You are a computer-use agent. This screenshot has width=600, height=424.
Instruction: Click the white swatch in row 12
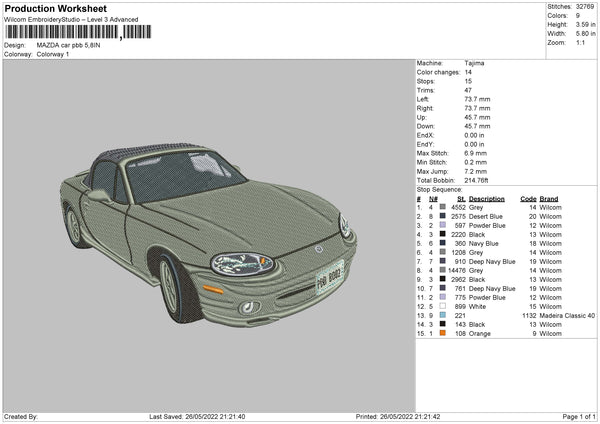pos(442,306)
